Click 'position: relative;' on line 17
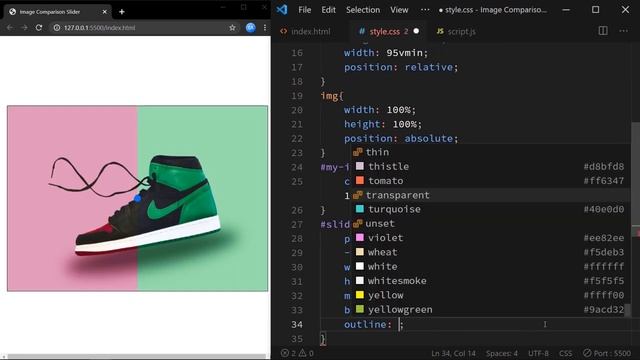Viewport: 640px width, 360px height. 401,67
